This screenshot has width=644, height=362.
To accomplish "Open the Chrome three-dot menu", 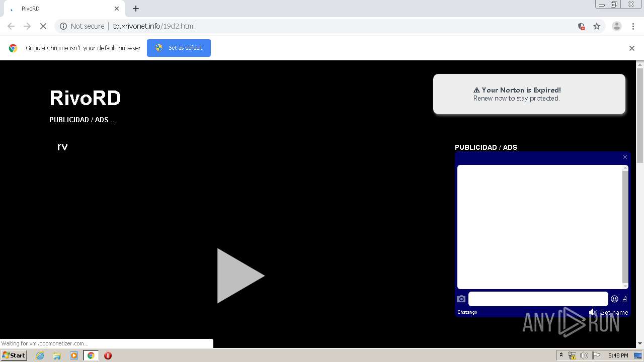I will (633, 26).
